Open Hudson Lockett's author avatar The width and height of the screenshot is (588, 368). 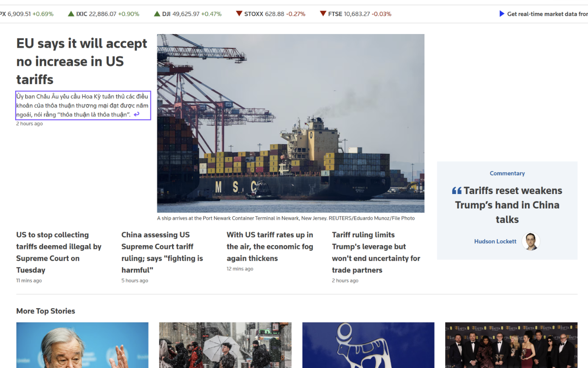(x=531, y=241)
